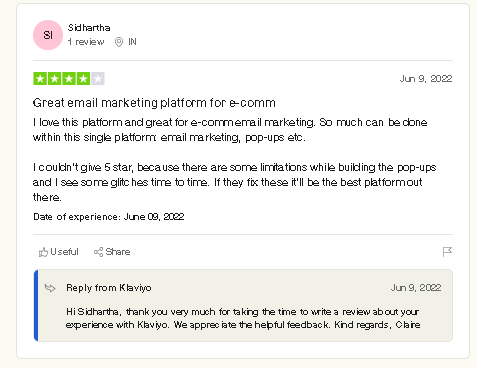This screenshot has height=368, width=477.
Task: Open the review's Jun 9, 2022 date
Action: pos(426,79)
